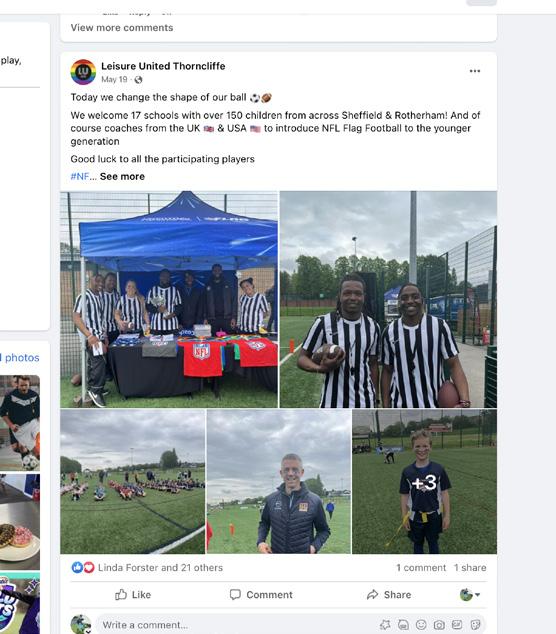
Task: Click the camera photo attachment icon
Action: [x=439, y=625]
